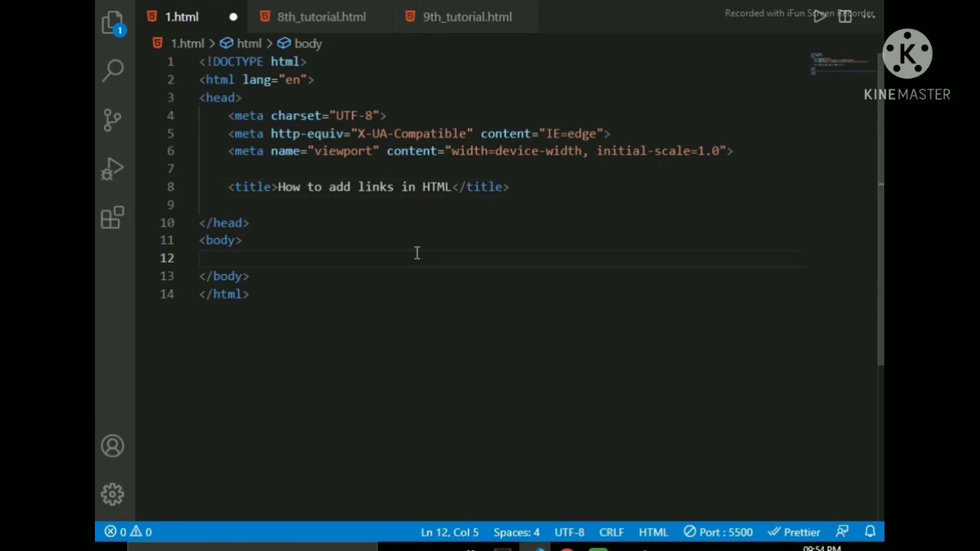This screenshot has width=980, height=551.
Task: Open the Manage settings gear icon
Action: pyautogui.click(x=113, y=494)
